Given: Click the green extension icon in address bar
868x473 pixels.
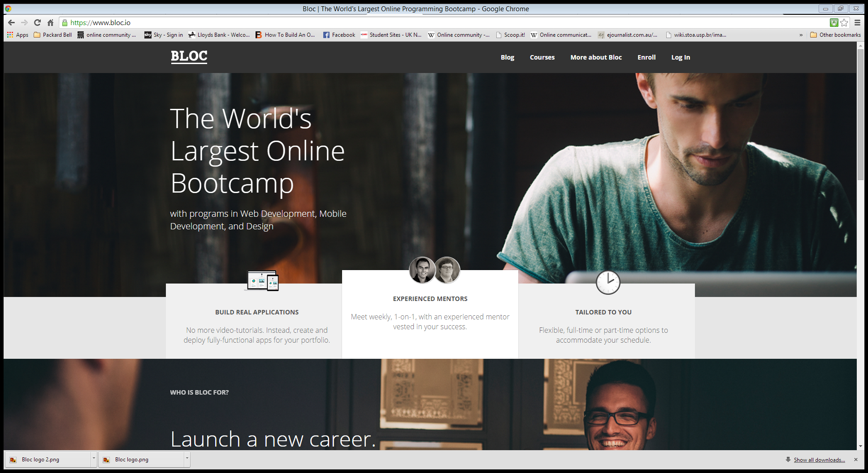Looking at the screenshot, I should (834, 22).
